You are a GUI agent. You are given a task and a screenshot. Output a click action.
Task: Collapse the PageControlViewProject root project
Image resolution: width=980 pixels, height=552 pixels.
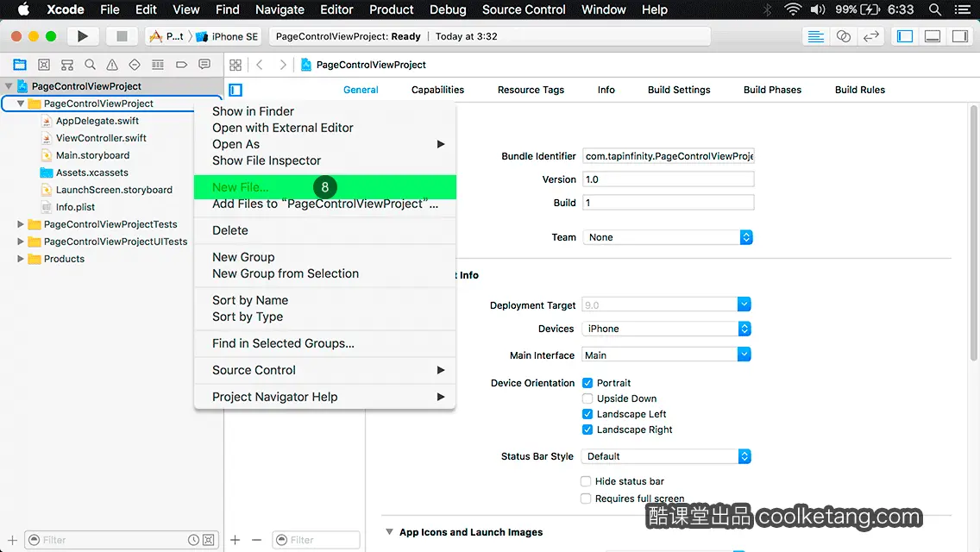[9, 86]
